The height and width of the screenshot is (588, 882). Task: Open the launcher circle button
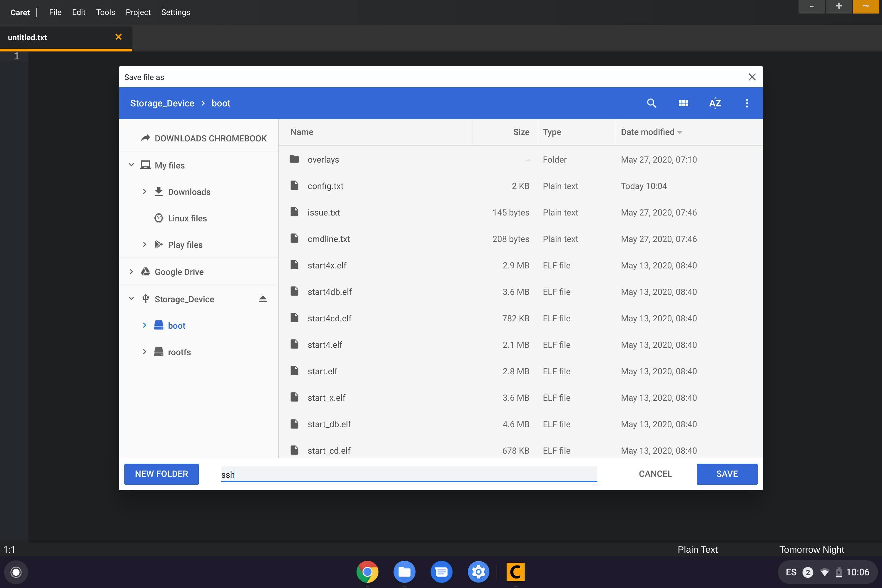tap(16, 572)
